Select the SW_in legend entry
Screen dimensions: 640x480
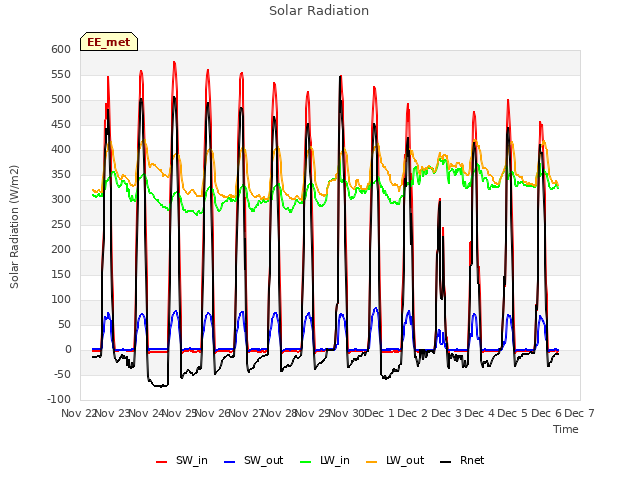point(182,460)
